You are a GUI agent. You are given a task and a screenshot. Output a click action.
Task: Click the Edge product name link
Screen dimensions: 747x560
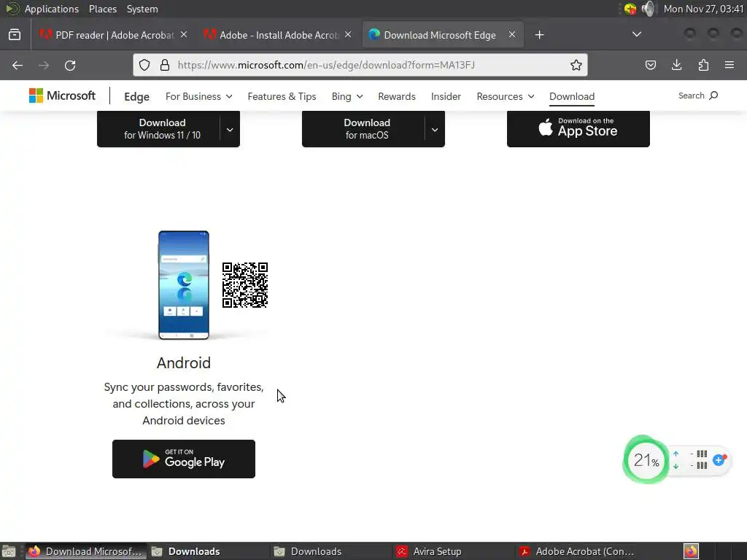click(136, 97)
